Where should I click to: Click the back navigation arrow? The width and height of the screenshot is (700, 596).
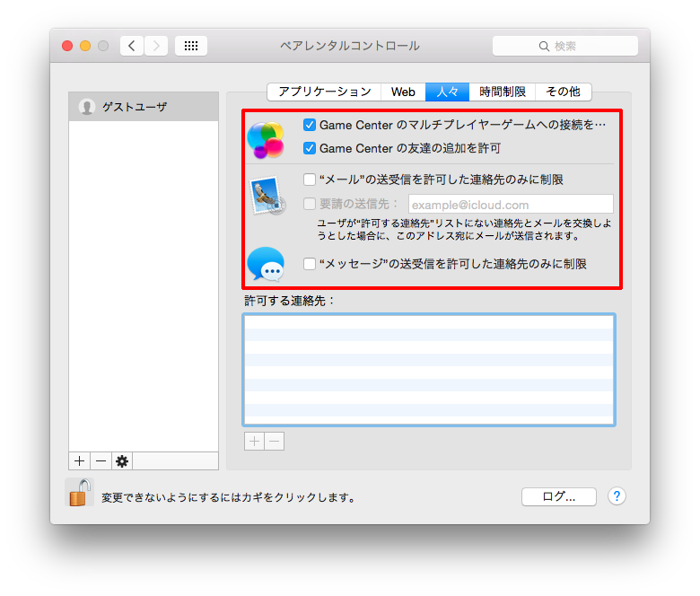[x=132, y=46]
